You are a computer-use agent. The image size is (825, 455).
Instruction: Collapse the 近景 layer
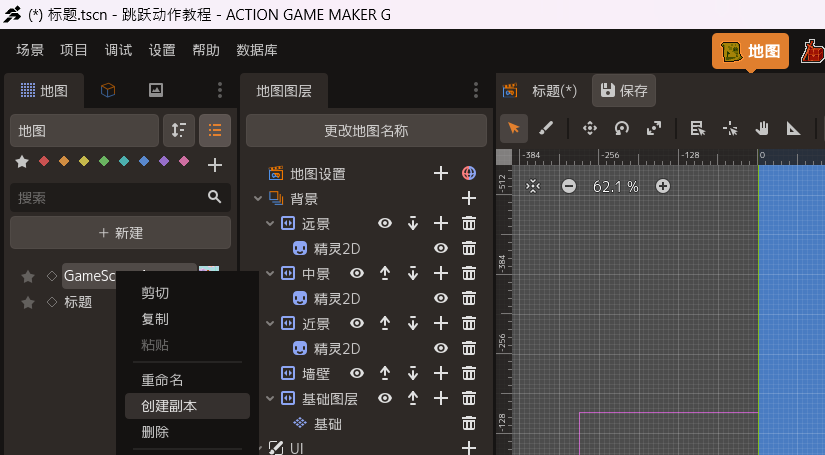click(x=270, y=323)
